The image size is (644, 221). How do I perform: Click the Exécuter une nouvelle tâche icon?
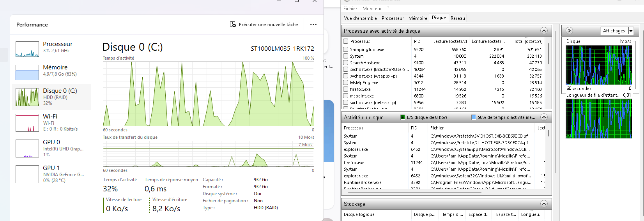(x=233, y=25)
